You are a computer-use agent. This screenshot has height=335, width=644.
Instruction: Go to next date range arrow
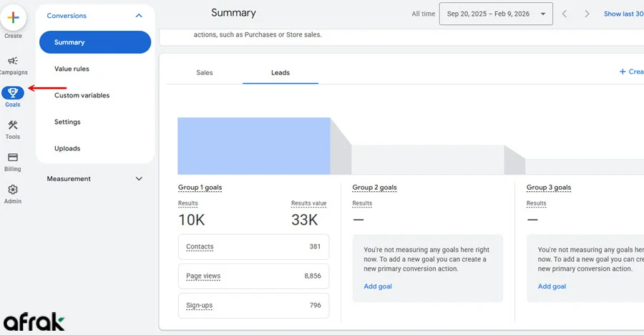(587, 14)
